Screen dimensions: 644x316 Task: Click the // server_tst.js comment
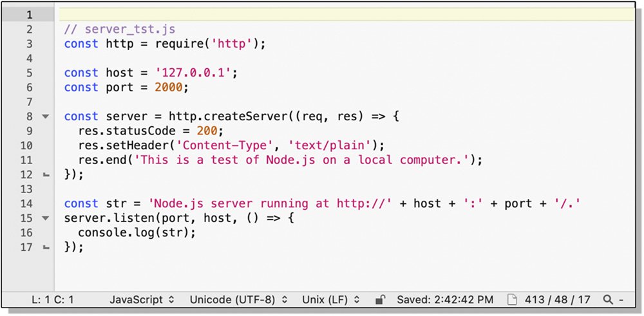coord(120,30)
